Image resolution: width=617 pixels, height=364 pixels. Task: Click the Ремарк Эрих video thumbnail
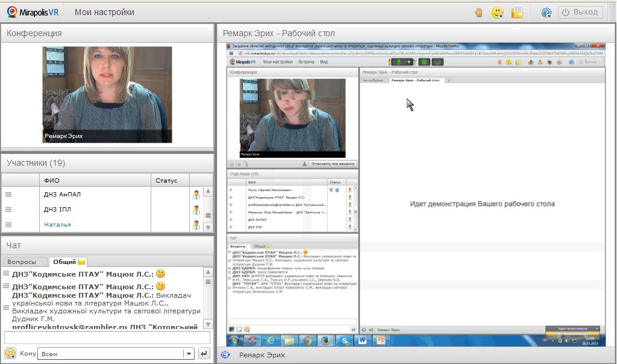(x=107, y=95)
